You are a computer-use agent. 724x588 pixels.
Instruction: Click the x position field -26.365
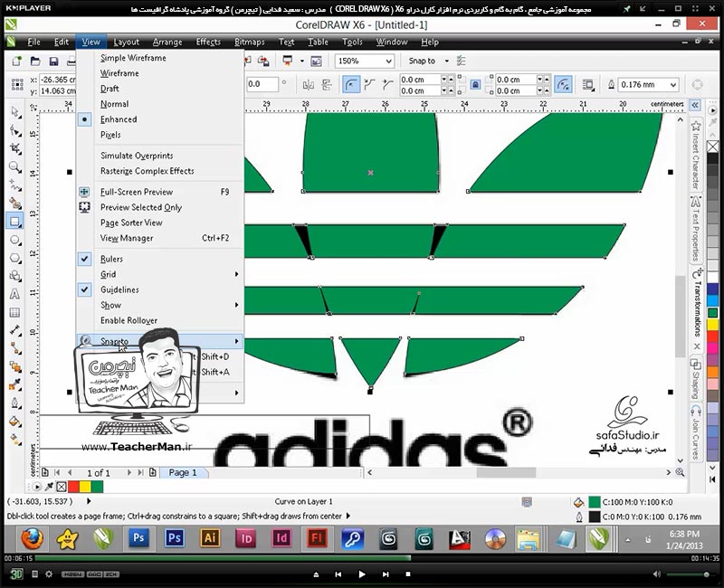point(57,80)
